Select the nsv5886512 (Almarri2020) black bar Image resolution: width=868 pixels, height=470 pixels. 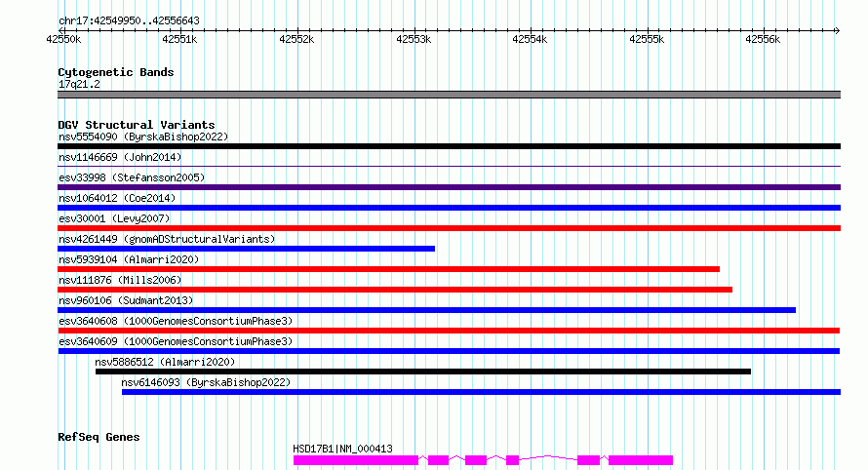[423, 372]
